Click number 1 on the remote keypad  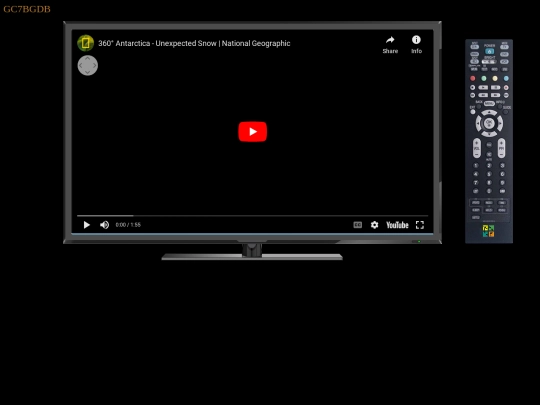coord(476,165)
